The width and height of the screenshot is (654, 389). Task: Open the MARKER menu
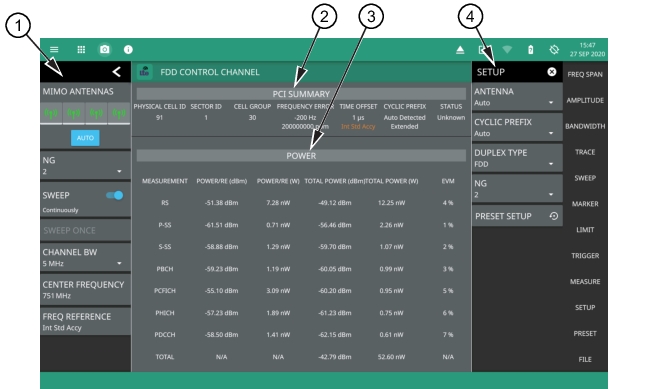pos(585,204)
